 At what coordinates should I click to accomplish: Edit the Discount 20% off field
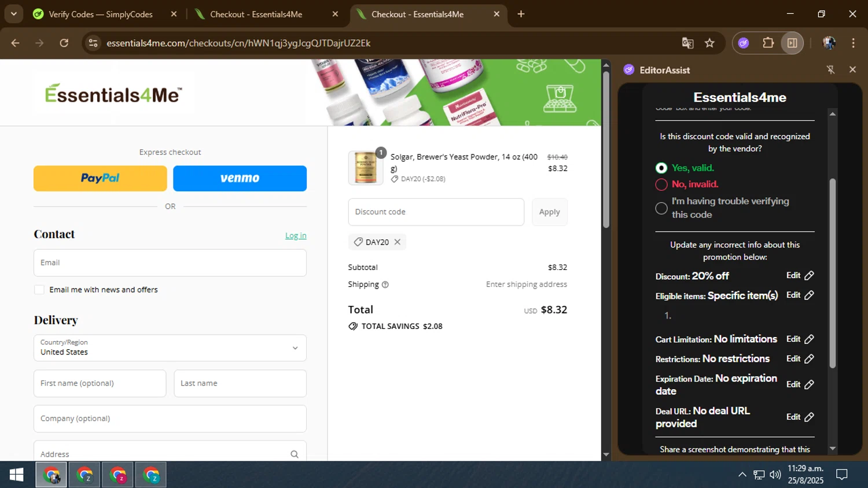[800, 276]
